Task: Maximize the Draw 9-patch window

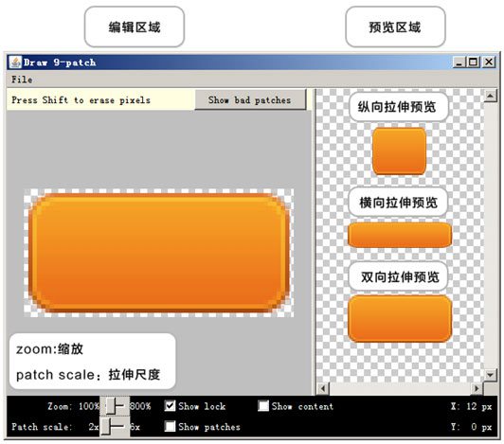Action: (474, 62)
